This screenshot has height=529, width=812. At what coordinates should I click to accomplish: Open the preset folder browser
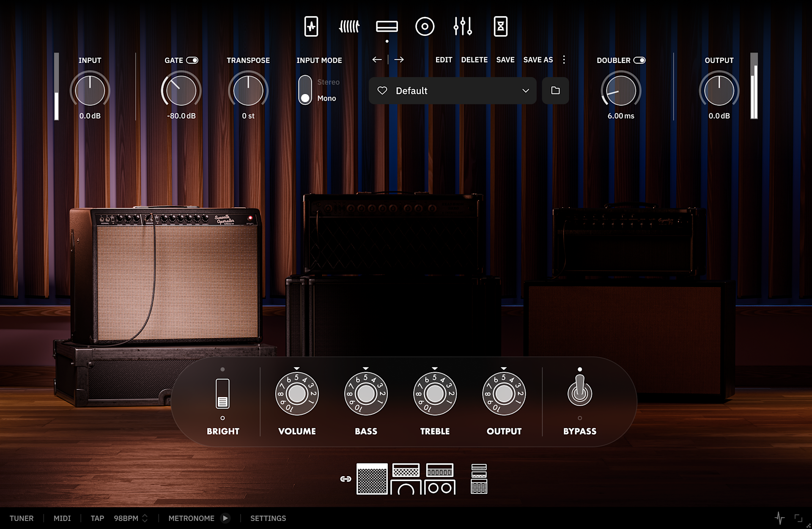coord(555,90)
